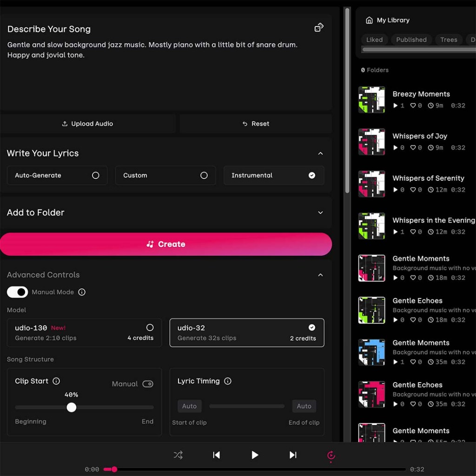The width and height of the screenshot is (476, 476).
Task: Click the randomize prompt dice icon
Action: 319,28
